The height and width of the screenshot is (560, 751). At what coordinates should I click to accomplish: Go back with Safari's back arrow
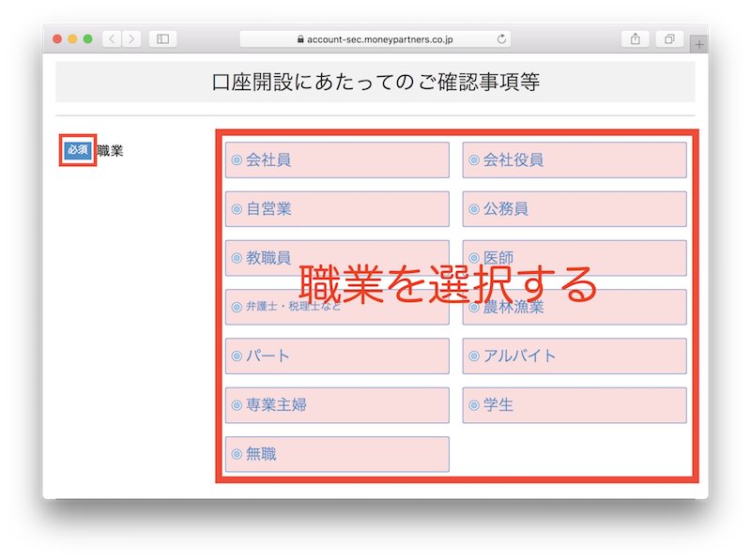point(112,38)
